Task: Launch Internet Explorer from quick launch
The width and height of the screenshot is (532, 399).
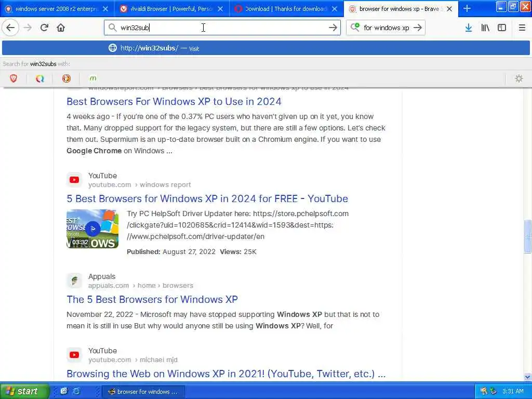Action: [x=76, y=391]
